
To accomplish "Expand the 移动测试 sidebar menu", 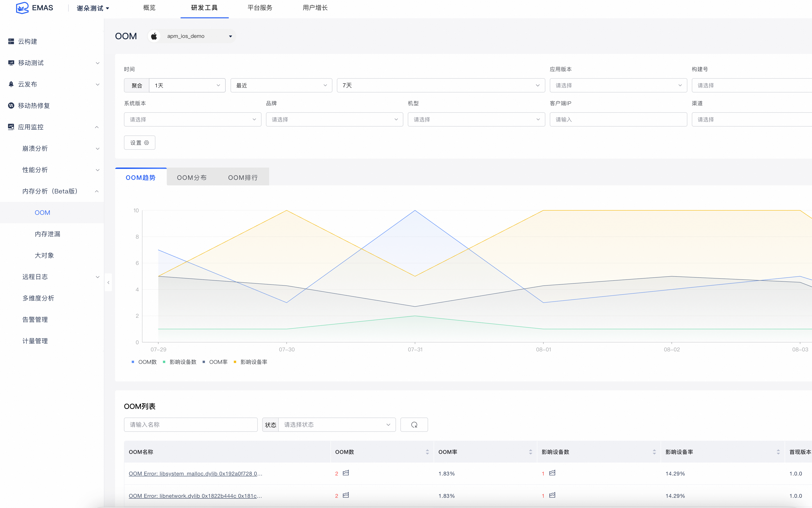I will 97,63.
